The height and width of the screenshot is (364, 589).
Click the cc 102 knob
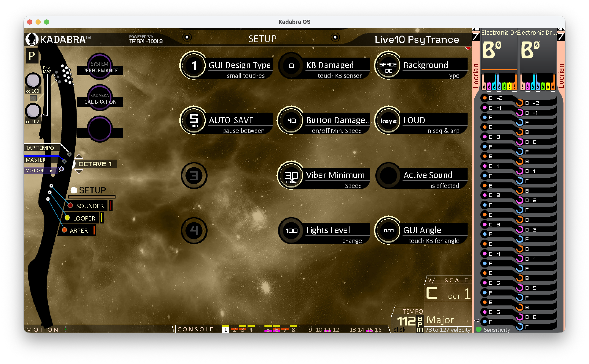coord(33,111)
